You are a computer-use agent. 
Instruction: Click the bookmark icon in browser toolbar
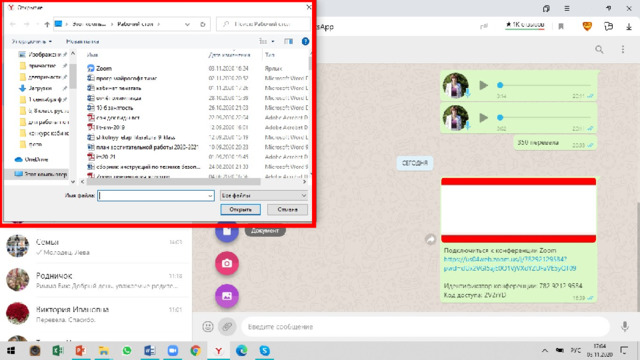(x=561, y=27)
